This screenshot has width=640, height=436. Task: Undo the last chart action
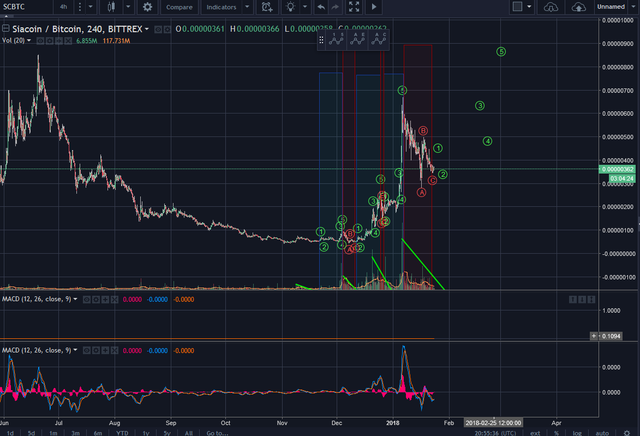[321, 7]
